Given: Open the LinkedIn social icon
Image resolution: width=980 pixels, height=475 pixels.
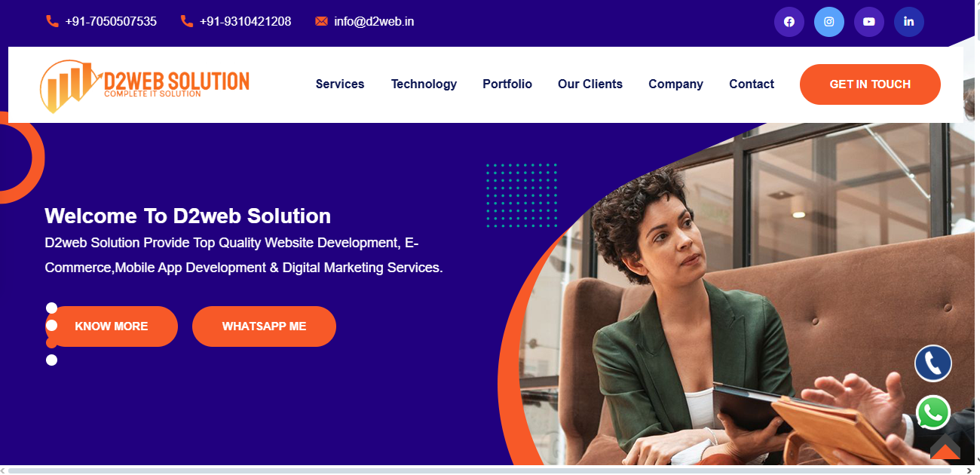Looking at the screenshot, I should (909, 22).
